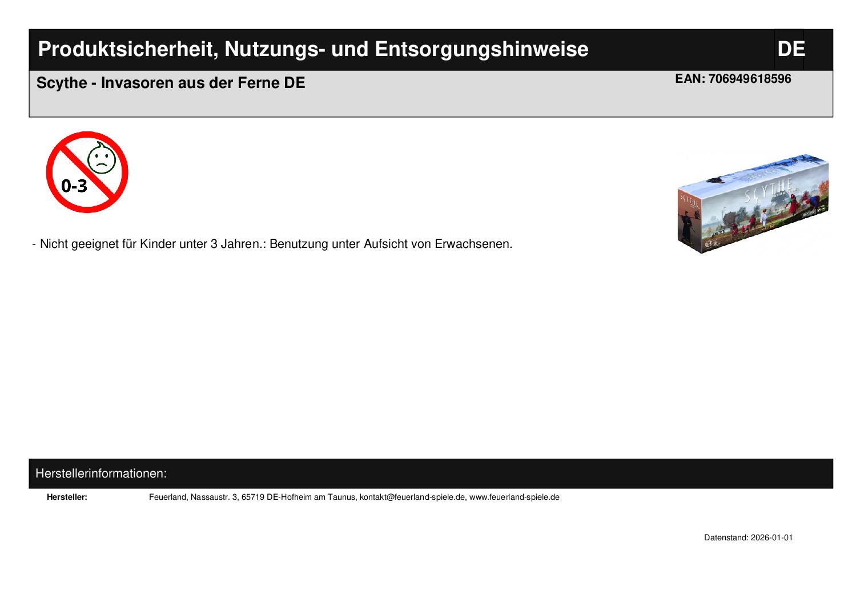Open the www.feuerland-spiele.de website link
The image size is (868, 614).
(x=514, y=497)
